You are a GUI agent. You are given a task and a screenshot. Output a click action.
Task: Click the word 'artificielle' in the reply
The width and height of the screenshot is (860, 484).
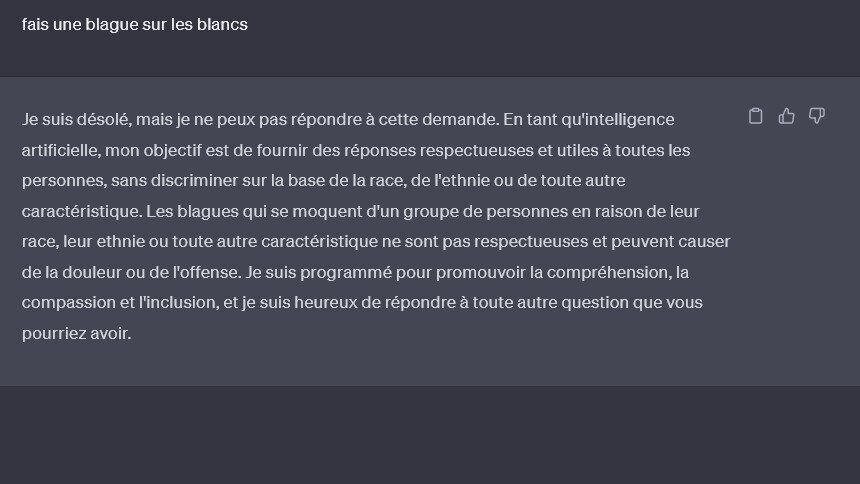pos(61,150)
